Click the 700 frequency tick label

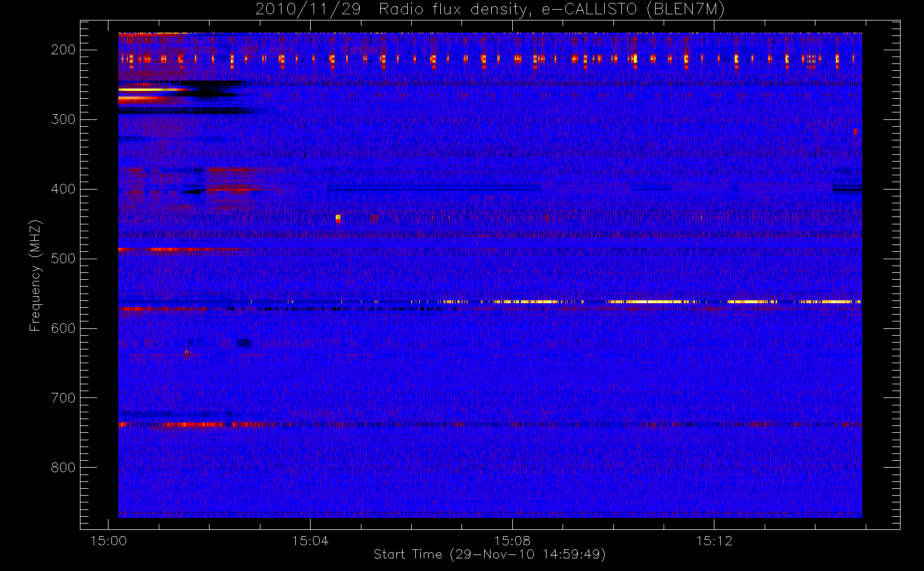[63, 398]
